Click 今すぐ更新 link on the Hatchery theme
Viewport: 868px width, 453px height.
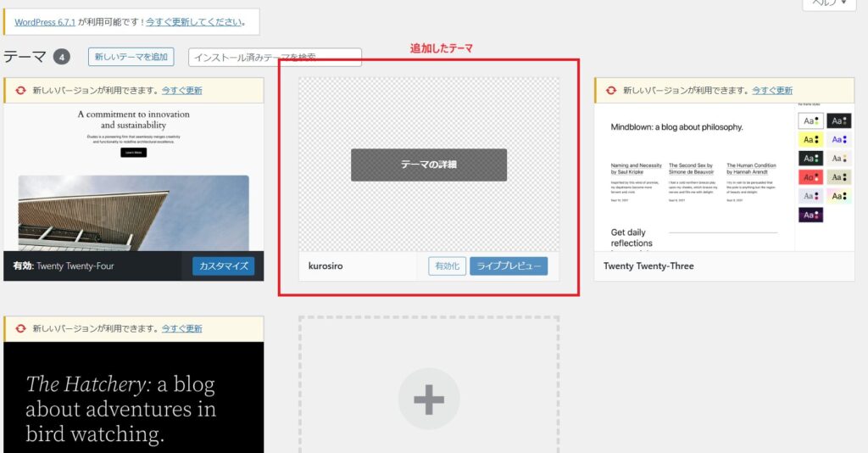pyautogui.click(x=181, y=328)
